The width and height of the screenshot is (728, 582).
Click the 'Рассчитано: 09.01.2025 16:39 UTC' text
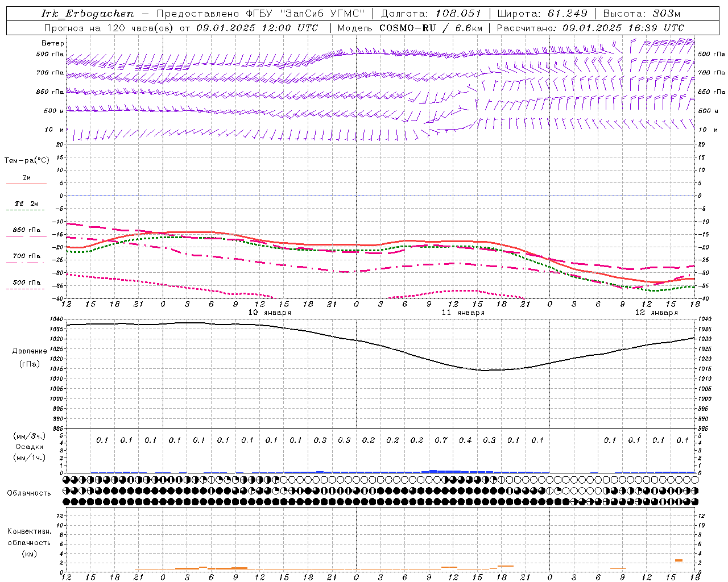590,28
